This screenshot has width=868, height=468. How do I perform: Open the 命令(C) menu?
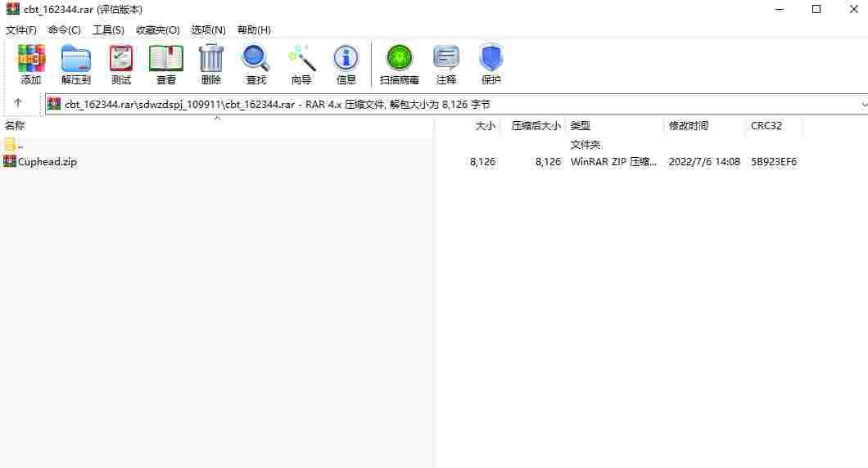coord(64,30)
